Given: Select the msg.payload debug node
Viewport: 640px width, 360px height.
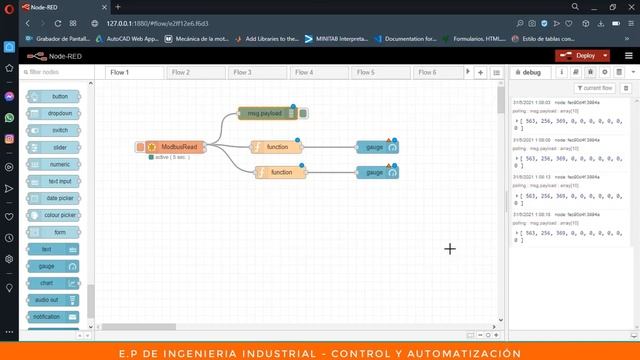Looking at the screenshot, I should click(x=267, y=113).
